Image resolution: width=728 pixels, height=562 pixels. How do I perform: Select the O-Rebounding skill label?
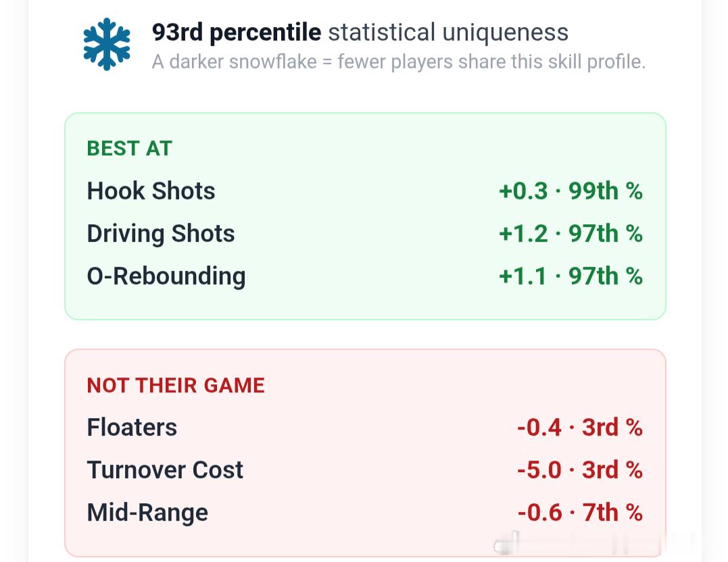(166, 276)
